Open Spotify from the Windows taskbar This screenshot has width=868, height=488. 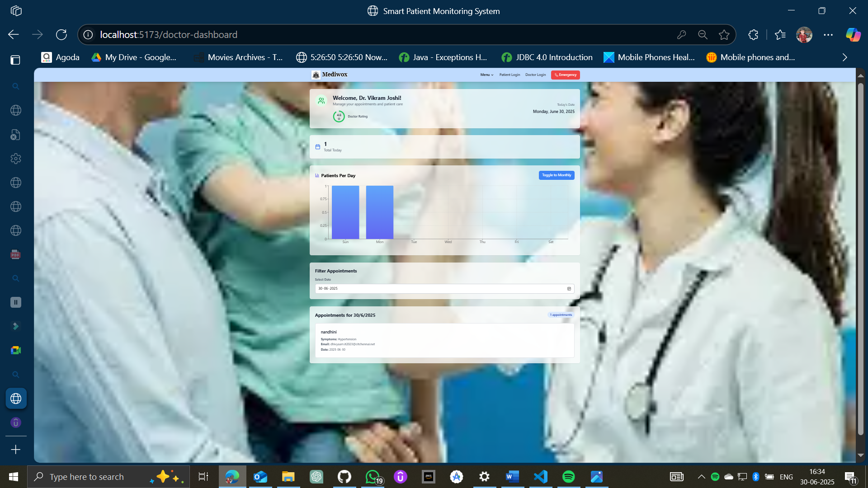click(x=568, y=477)
